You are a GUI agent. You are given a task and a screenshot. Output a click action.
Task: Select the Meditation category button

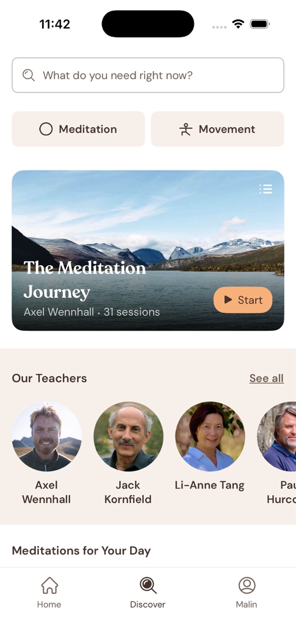78,129
